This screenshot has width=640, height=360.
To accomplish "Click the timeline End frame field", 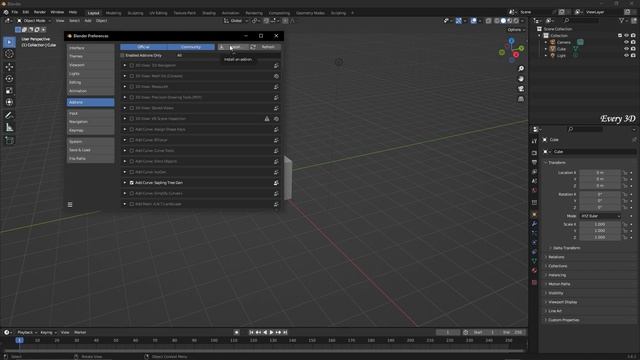I will coord(512,332).
